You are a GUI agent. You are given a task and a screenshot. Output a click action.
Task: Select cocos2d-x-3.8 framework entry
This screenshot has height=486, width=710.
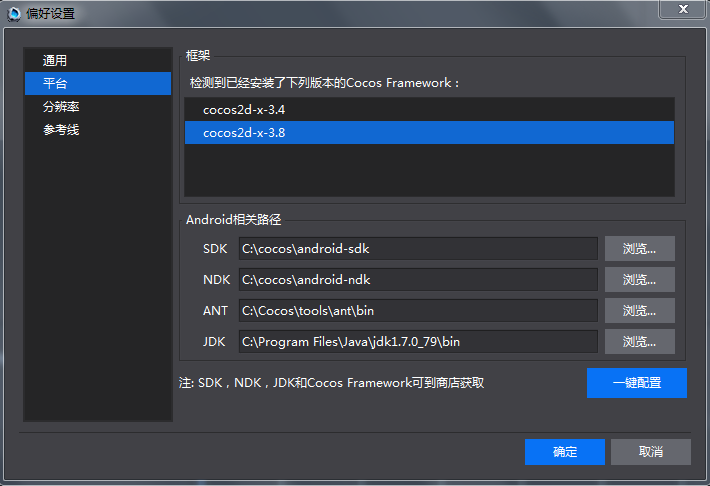point(429,133)
